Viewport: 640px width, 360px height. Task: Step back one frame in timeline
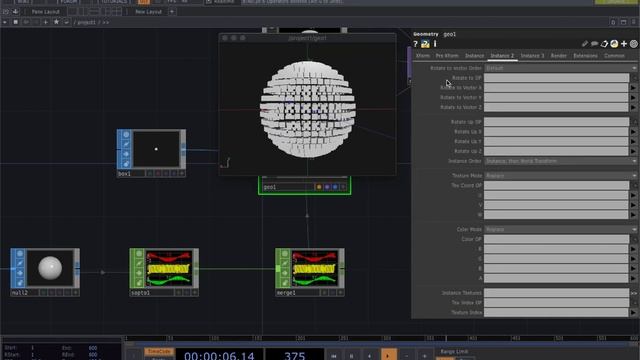(370, 356)
